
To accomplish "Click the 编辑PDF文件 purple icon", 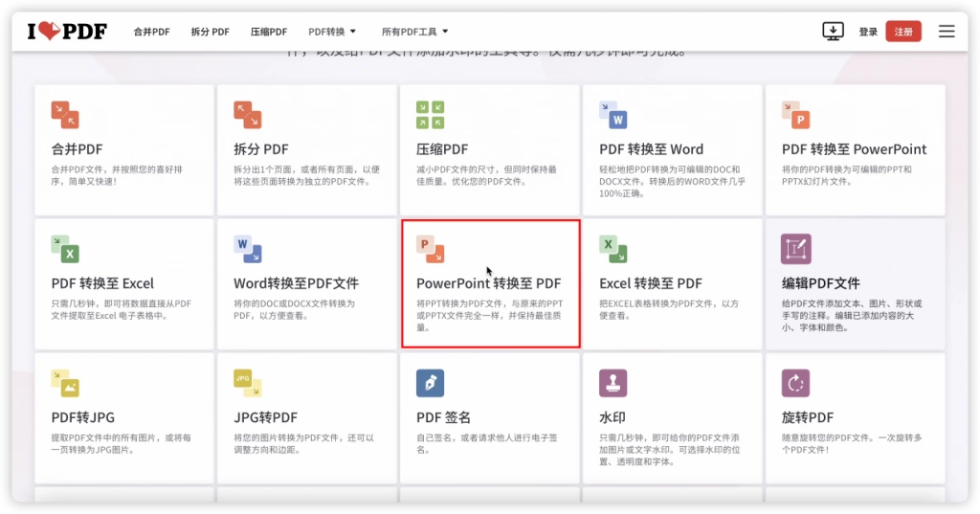I will click(795, 249).
